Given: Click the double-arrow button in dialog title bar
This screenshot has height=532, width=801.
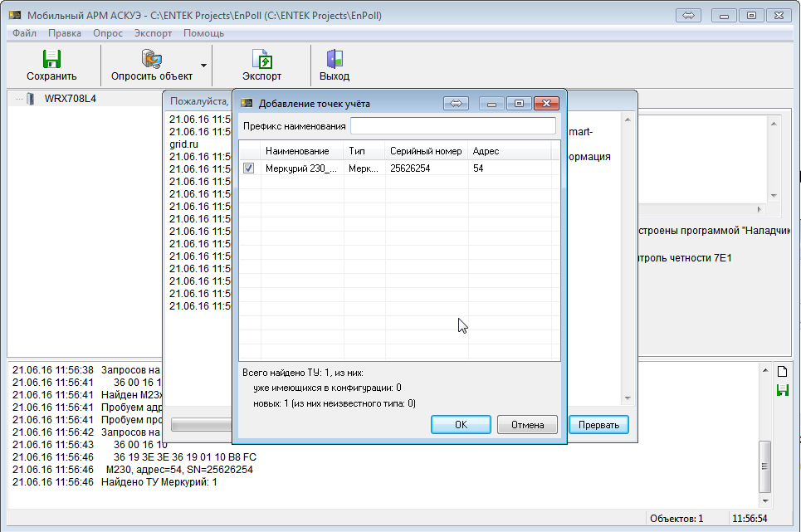Looking at the screenshot, I should pos(457,104).
